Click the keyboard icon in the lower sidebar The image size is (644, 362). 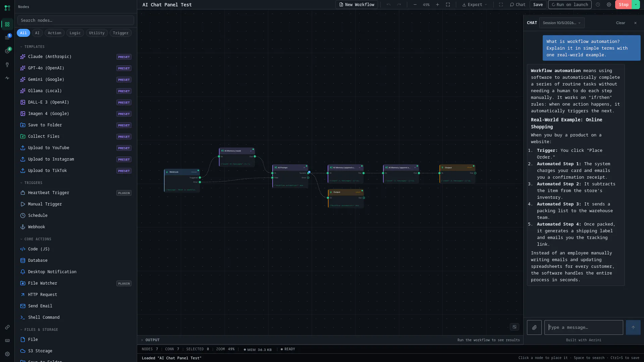point(7,341)
